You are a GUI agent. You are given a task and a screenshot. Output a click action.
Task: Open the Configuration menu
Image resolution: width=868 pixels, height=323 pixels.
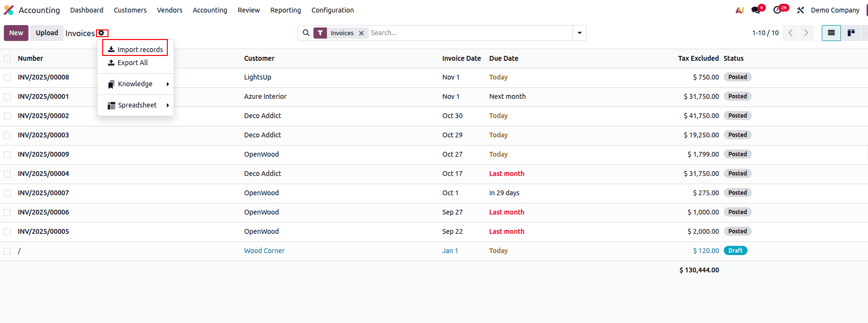pos(333,10)
